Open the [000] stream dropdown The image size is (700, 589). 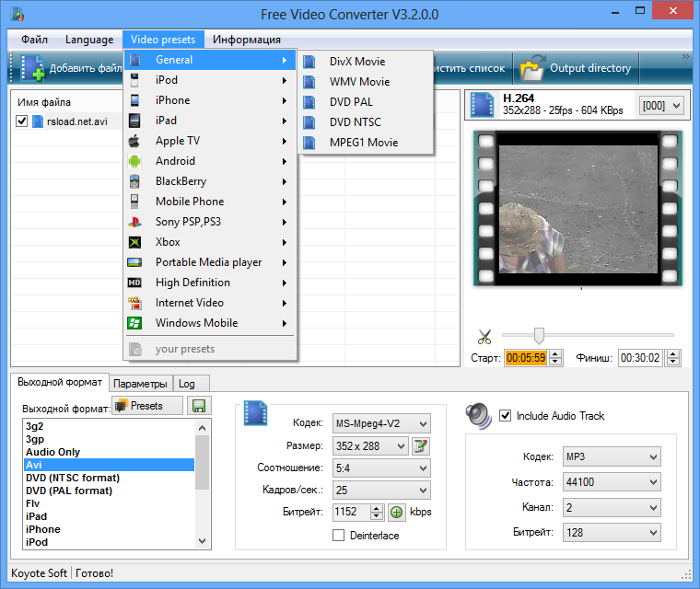(x=661, y=106)
